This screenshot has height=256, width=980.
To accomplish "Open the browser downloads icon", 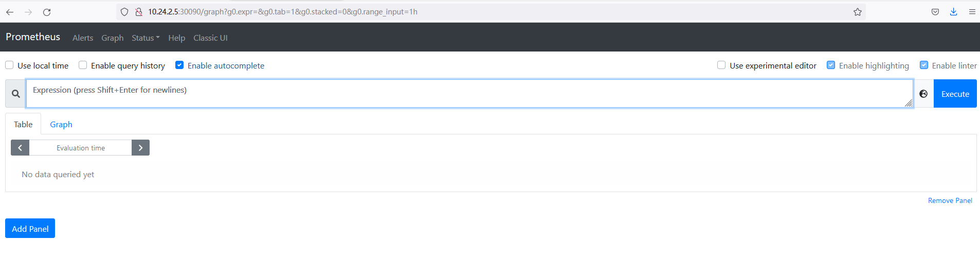I will [953, 12].
